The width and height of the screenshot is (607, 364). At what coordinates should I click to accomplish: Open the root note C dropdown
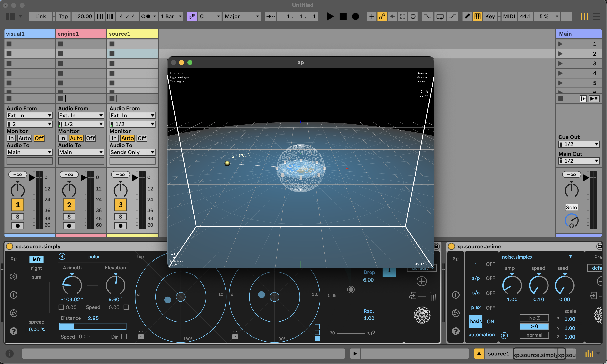point(210,16)
